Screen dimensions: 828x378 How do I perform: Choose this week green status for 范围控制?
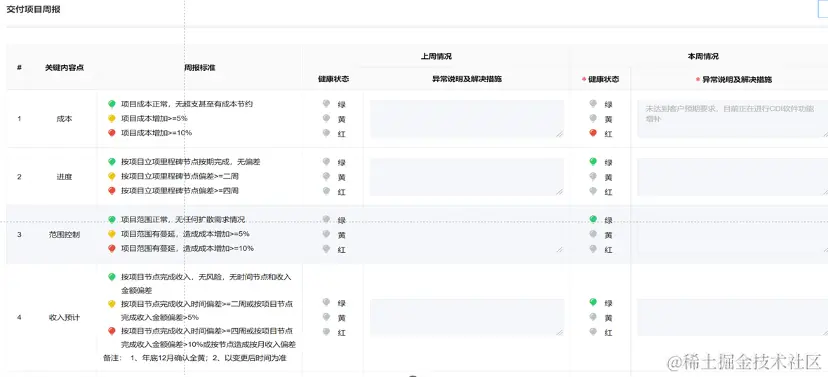[593, 220]
